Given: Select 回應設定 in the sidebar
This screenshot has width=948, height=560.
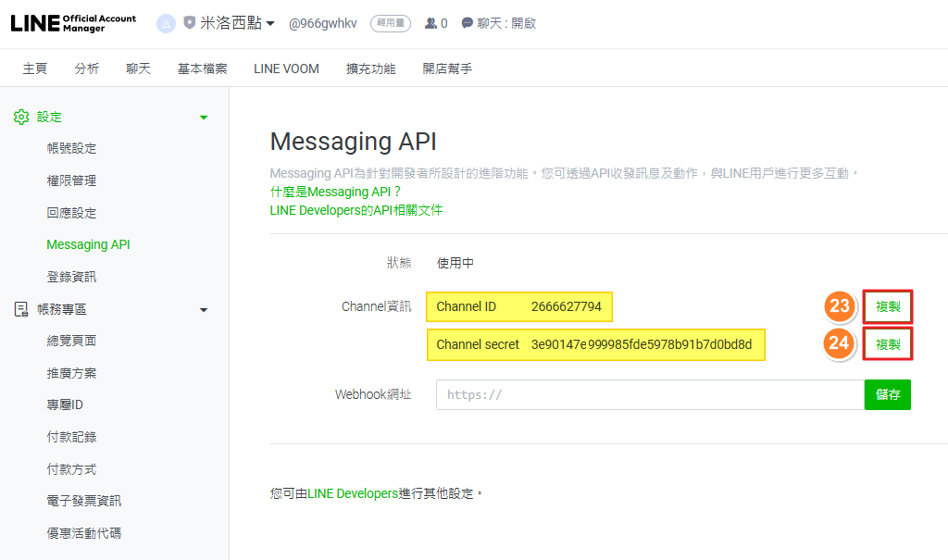Looking at the screenshot, I should pos(71,213).
